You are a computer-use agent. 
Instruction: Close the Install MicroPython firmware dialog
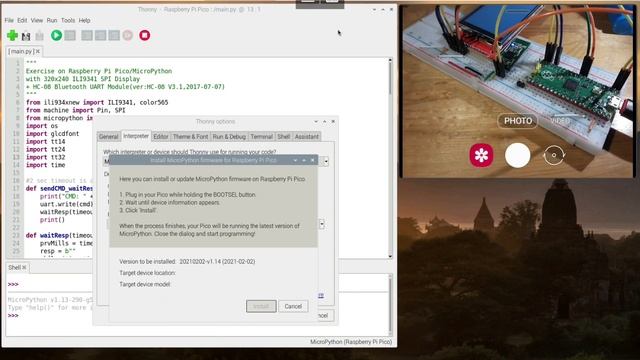click(313, 160)
